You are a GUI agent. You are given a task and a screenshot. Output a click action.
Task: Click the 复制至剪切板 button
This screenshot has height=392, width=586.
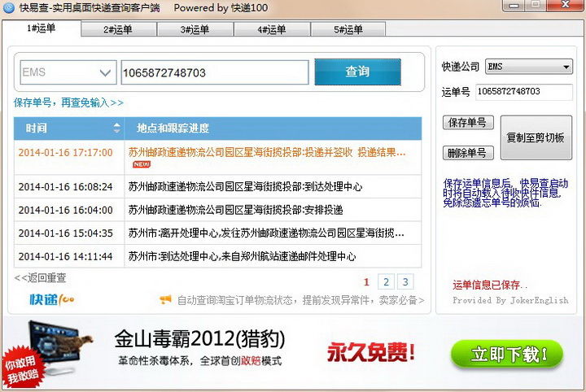(x=536, y=137)
